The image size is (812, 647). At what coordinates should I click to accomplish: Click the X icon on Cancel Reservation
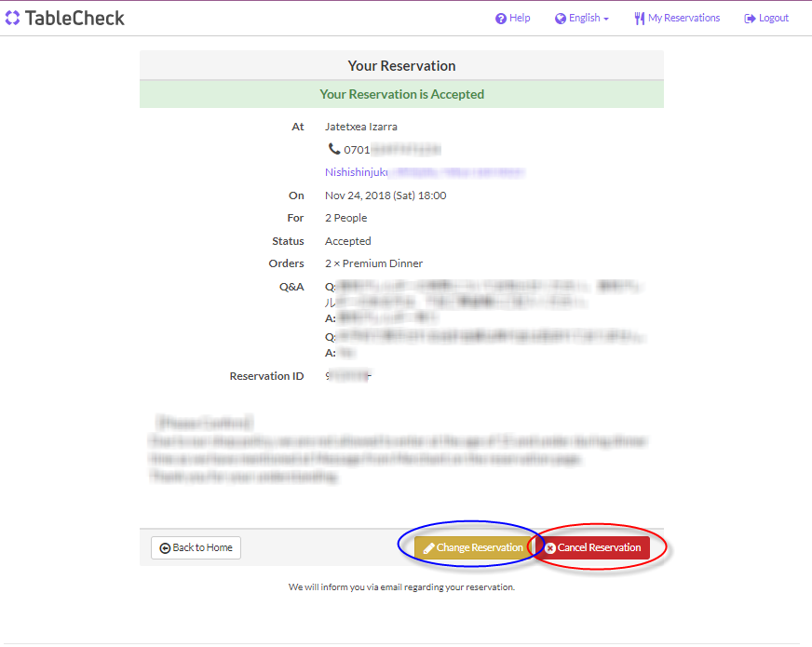point(550,548)
